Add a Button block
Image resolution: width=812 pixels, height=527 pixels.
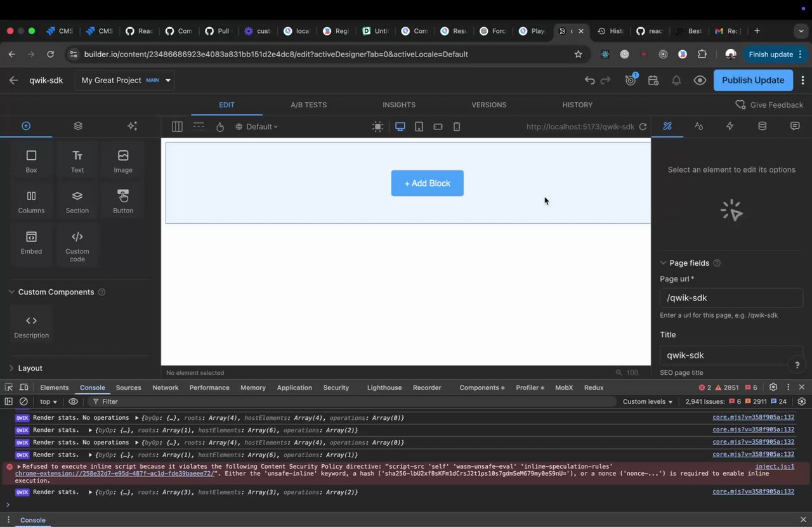[x=123, y=202]
